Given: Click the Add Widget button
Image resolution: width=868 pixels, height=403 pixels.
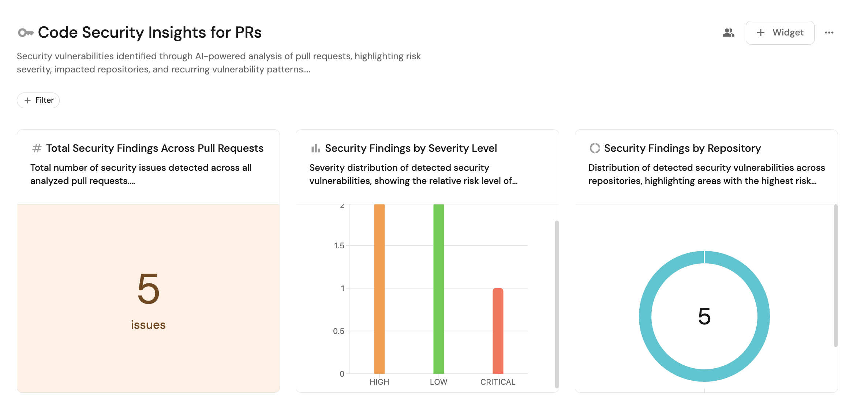Looking at the screenshot, I should 780,33.
